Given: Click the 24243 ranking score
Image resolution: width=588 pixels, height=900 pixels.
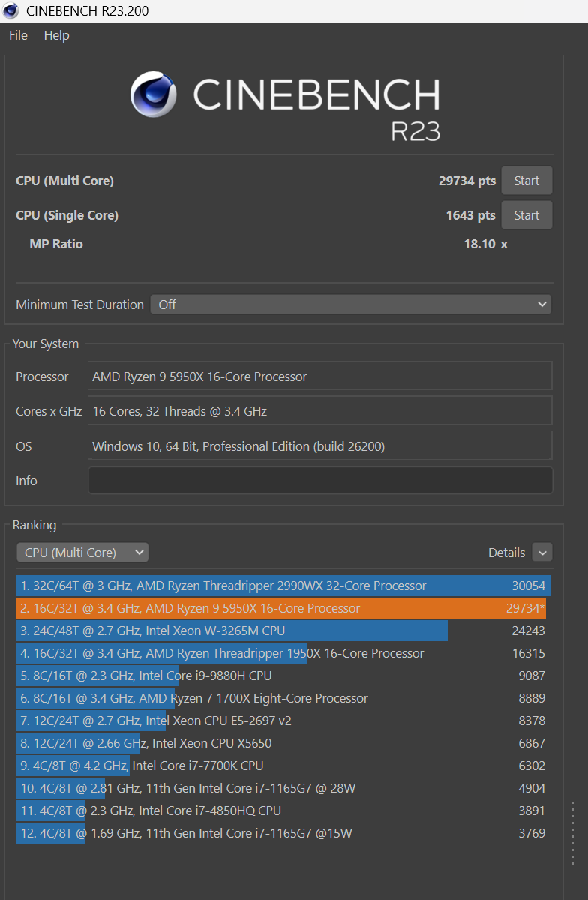Looking at the screenshot, I should coord(528,631).
